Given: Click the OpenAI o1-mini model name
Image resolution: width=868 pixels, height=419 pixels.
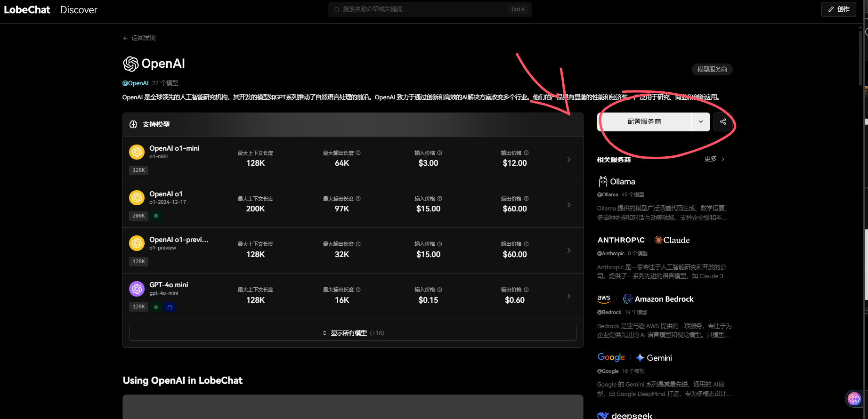Looking at the screenshot, I should pyautogui.click(x=174, y=148).
